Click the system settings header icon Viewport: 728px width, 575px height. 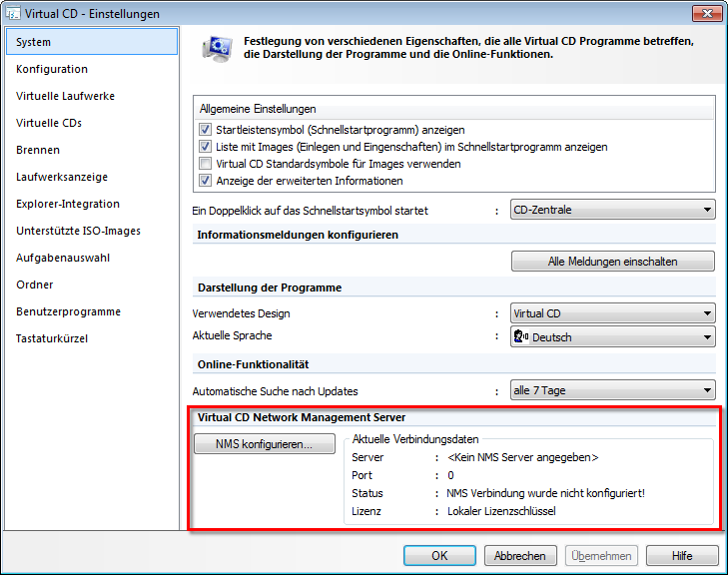tap(217, 49)
